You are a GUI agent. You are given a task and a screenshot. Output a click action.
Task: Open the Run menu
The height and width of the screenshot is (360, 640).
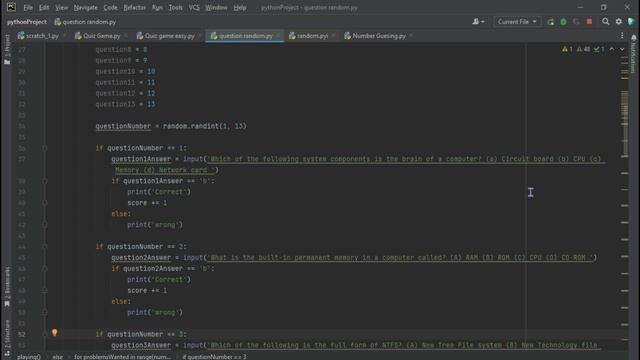click(x=157, y=7)
